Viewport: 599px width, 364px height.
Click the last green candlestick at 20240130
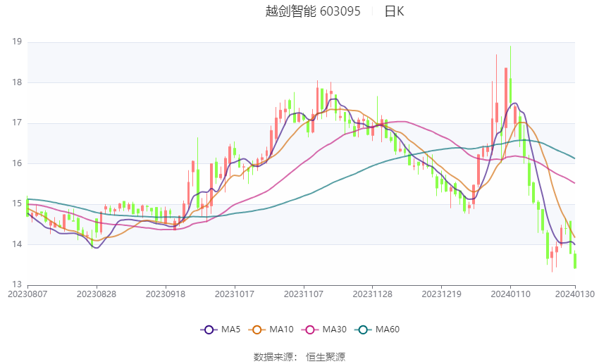coord(575,261)
